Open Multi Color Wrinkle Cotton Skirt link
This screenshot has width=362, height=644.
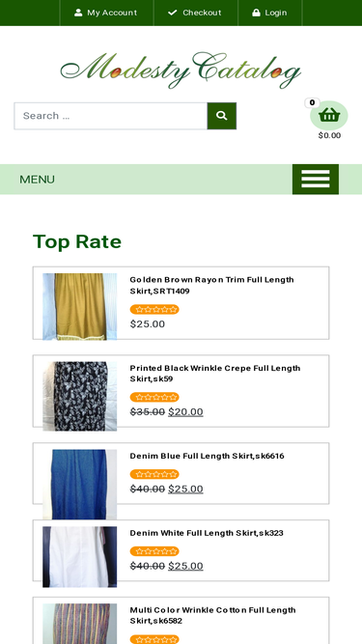pyautogui.click(x=212, y=615)
